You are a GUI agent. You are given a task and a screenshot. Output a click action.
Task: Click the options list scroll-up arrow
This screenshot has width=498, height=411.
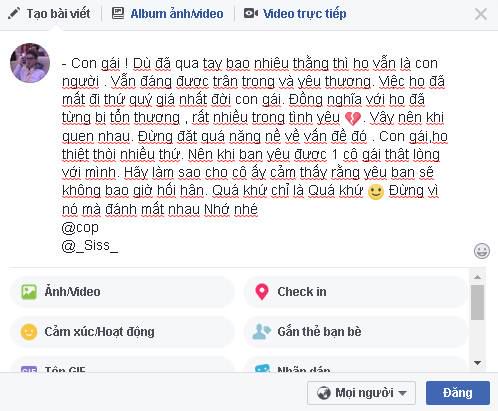(478, 277)
